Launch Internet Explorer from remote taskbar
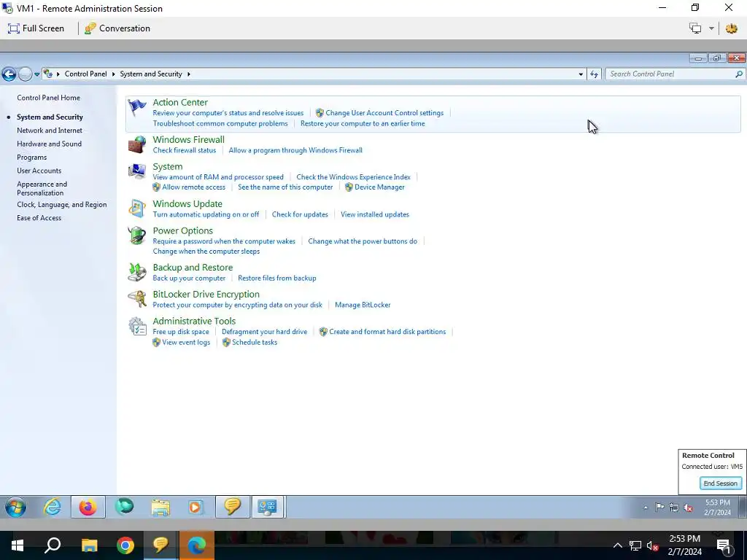Viewport: 747px width, 560px height. [x=53, y=507]
